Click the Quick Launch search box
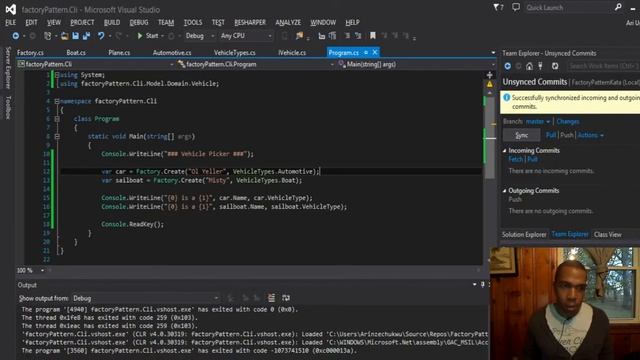 pyautogui.click(x=569, y=7)
